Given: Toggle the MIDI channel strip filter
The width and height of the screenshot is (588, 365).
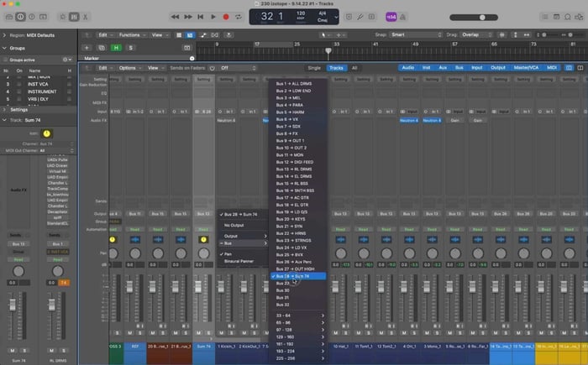Looking at the screenshot, I should click(552, 67).
